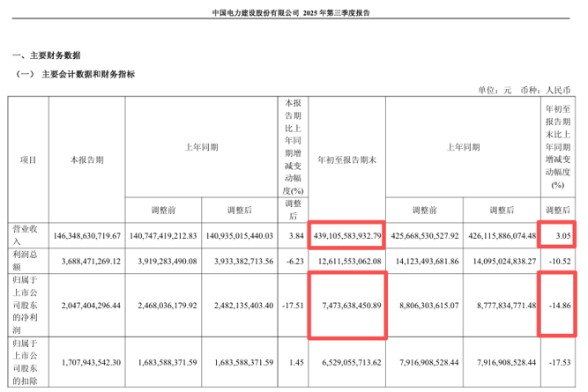Screen dimensions: 588x392
Task: Click the 本报告期 column header
Action: pos(88,160)
